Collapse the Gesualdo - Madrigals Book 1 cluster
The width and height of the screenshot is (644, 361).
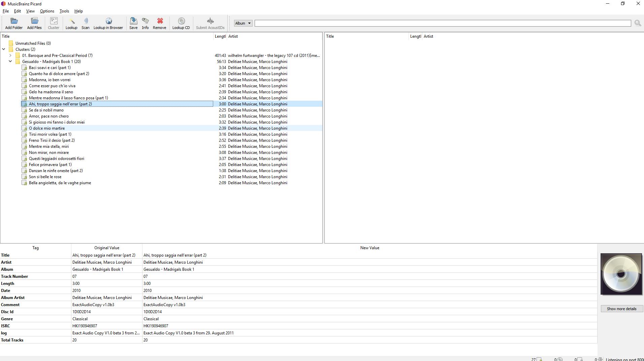(x=10, y=61)
